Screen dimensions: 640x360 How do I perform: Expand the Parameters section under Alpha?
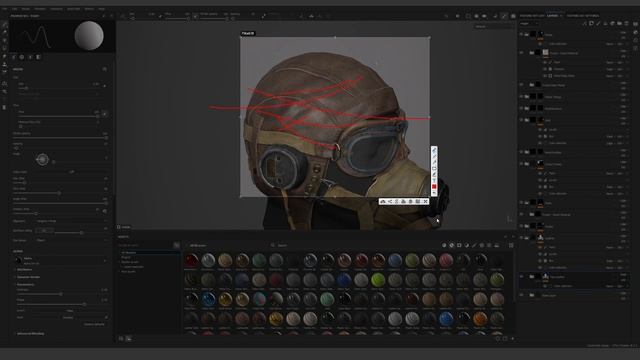point(25,284)
